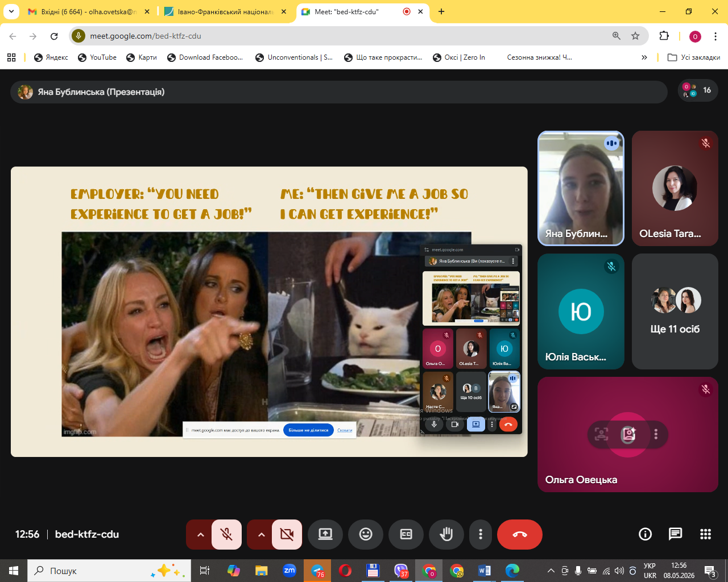Open the Chrome three-dot menu
The height and width of the screenshot is (582, 728).
pyautogui.click(x=715, y=36)
